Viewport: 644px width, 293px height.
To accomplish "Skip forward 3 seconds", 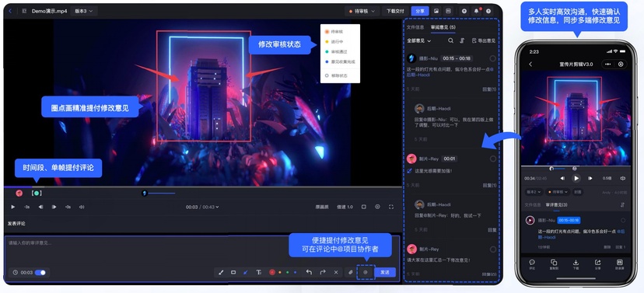I will point(68,208).
